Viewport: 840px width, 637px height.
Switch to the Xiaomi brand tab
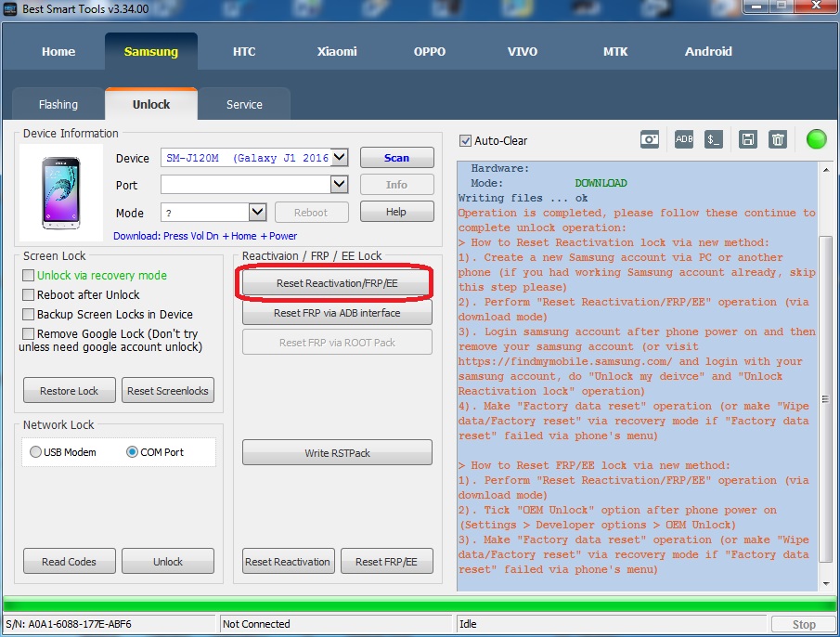(337, 52)
